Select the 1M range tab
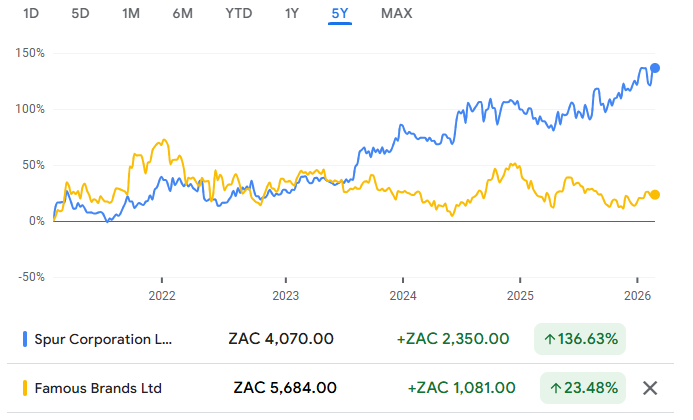This screenshot has height=420, width=693. (x=131, y=14)
